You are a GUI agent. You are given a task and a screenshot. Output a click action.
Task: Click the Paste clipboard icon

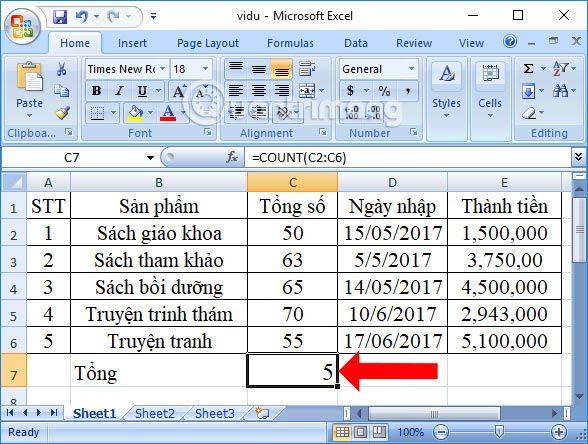(x=30, y=77)
